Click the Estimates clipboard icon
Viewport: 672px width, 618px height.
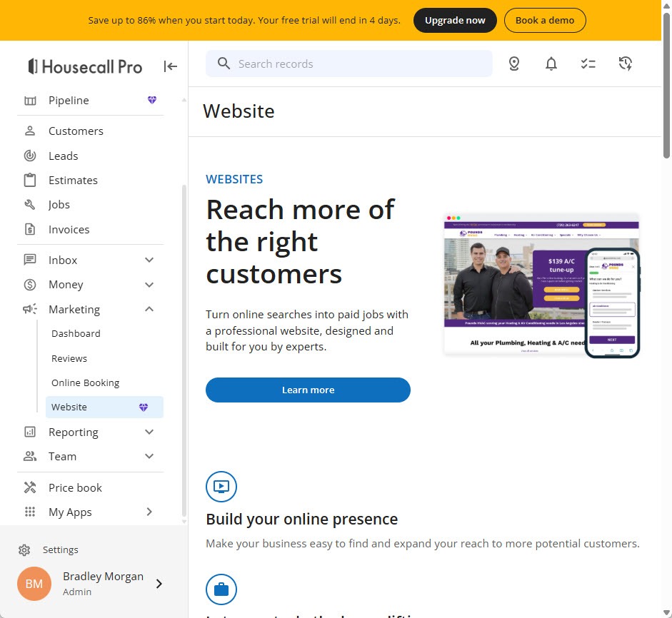pyautogui.click(x=29, y=180)
